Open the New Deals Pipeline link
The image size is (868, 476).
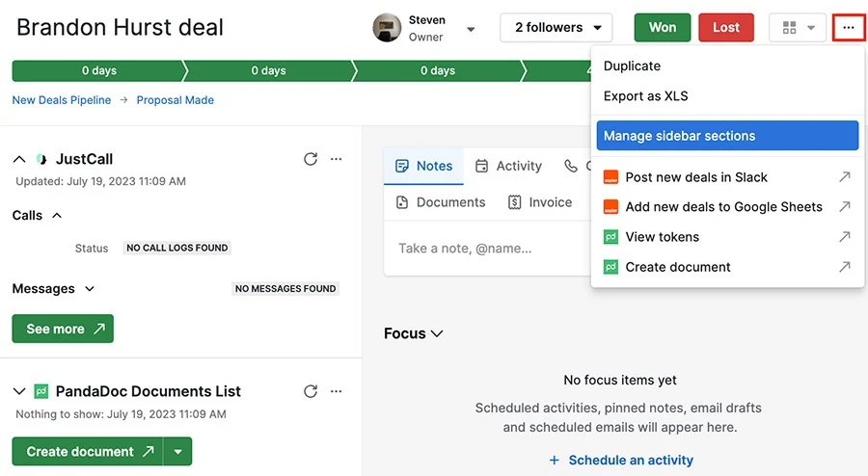pos(62,100)
